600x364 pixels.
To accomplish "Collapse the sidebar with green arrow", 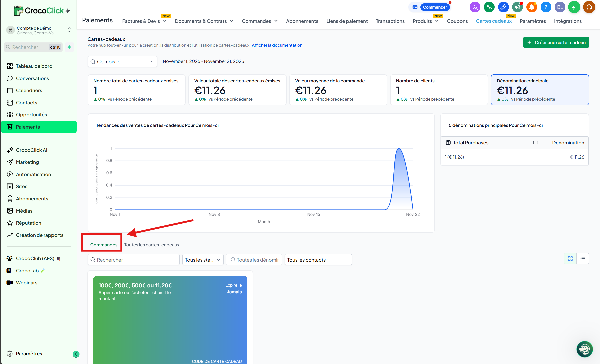I will coord(76,354).
